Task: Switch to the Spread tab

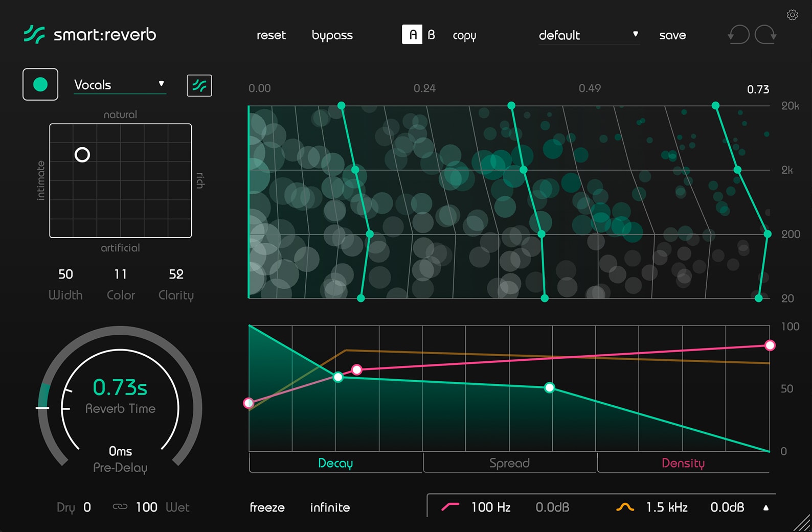Action: [509, 463]
